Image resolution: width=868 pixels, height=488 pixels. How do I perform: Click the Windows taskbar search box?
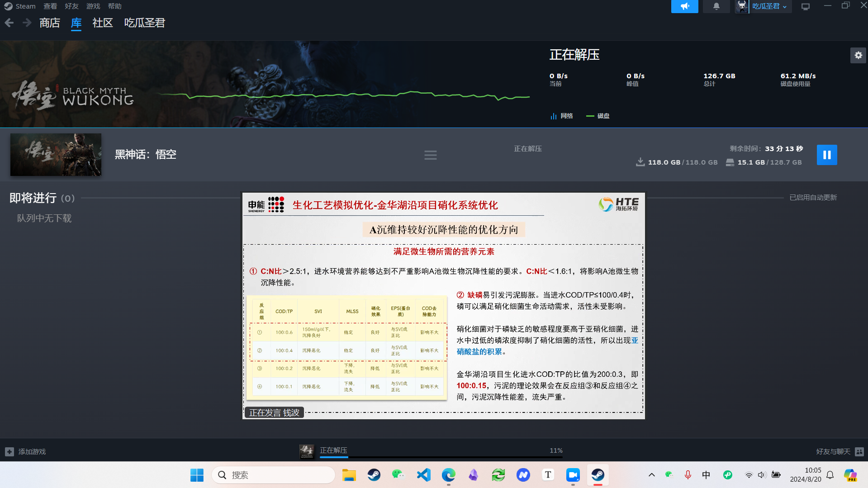tap(273, 475)
